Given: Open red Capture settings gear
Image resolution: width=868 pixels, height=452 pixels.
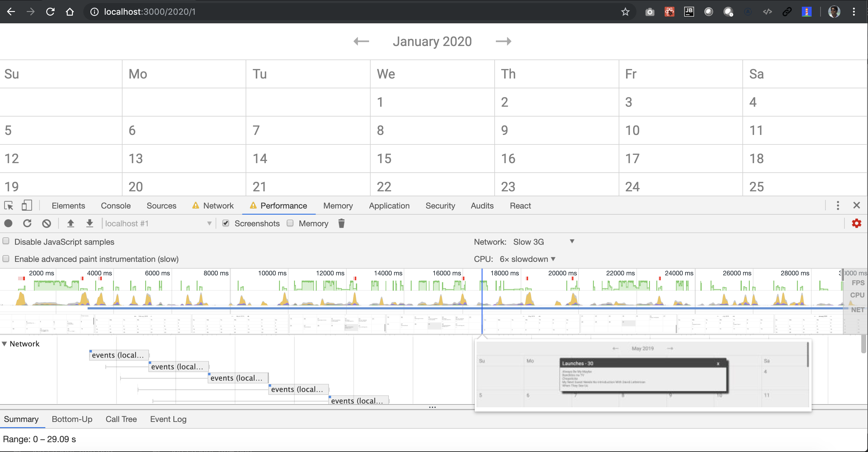Looking at the screenshot, I should [856, 223].
